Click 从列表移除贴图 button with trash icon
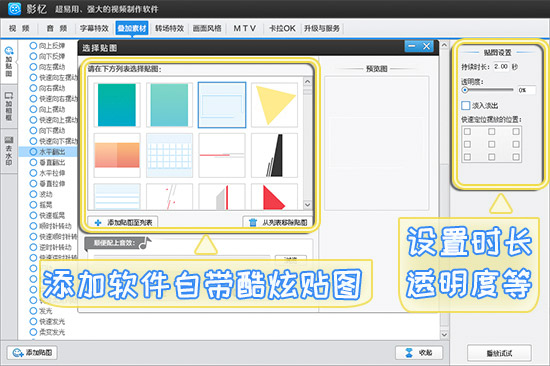 [278, 222]
